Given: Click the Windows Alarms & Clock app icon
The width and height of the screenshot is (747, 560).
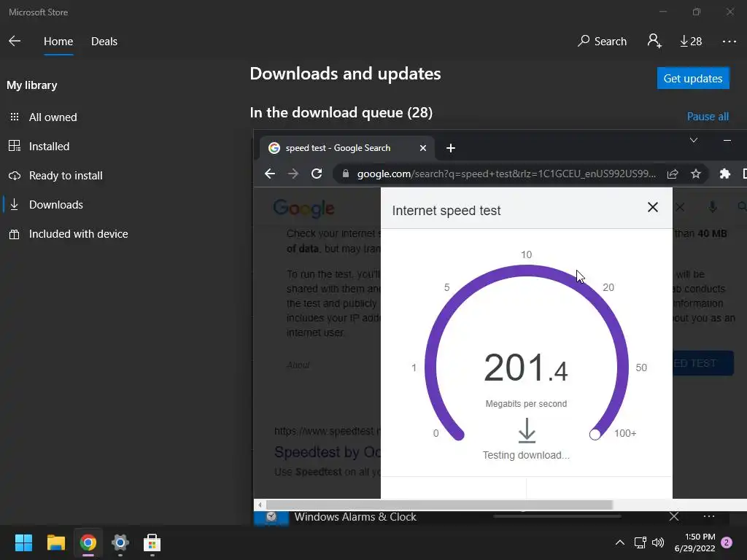Looking at the screenshot, I should (271, 518).
